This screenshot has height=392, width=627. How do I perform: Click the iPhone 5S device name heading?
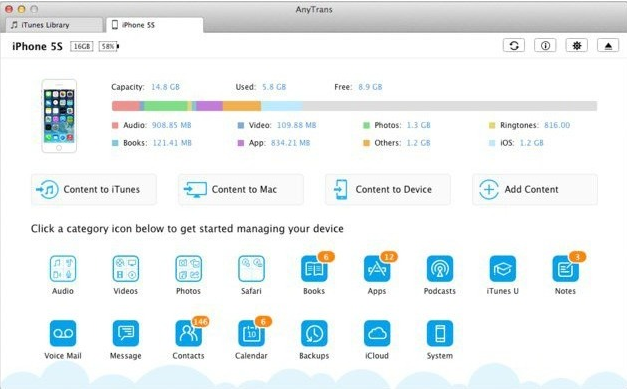[37, 46]
